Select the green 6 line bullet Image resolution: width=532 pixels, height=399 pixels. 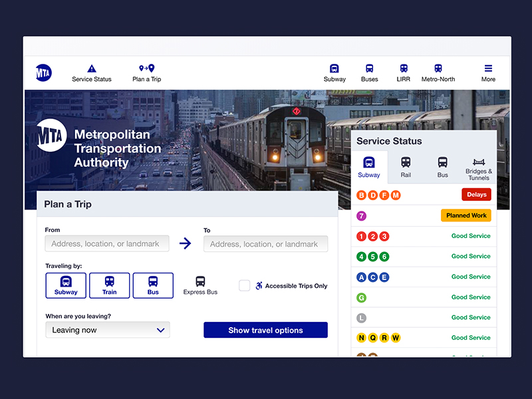click(384, 257)
